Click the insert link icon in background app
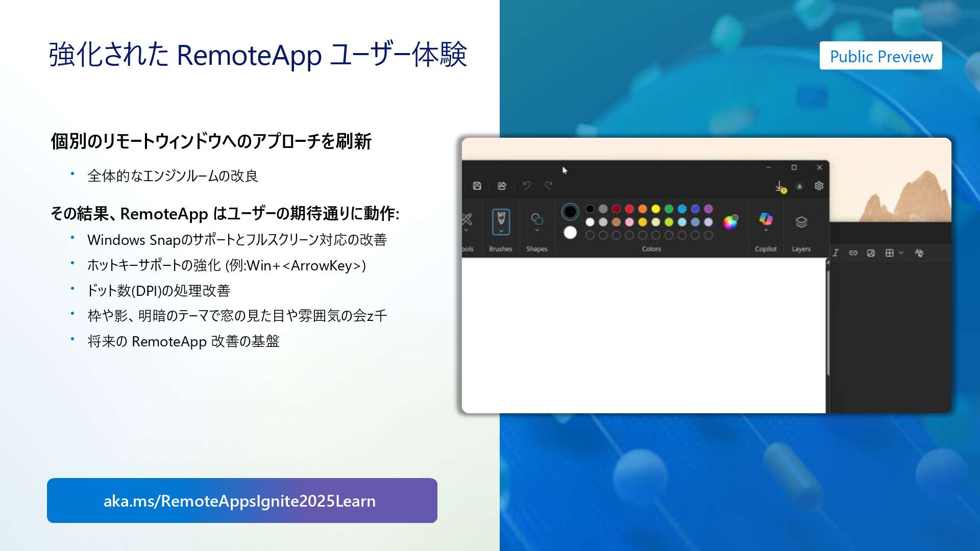The image size is (980, 551). click(x=853, y=253)
